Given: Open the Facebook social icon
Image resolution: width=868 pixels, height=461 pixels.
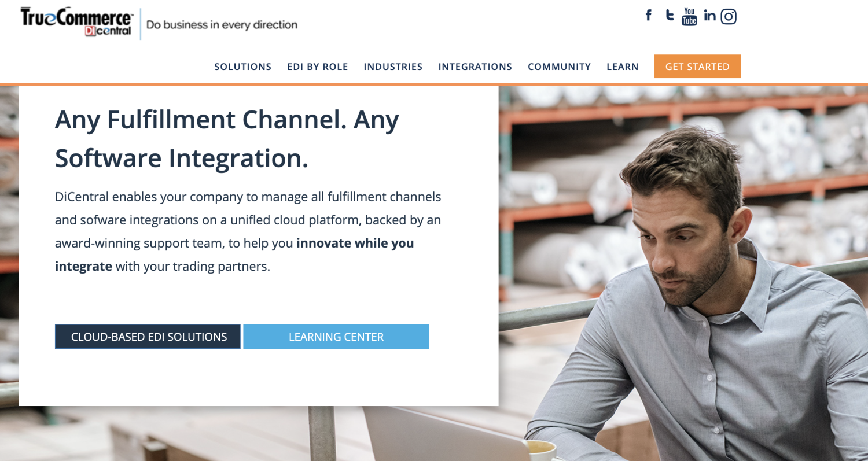Looking at the screenshot, I should pos(649,16).
